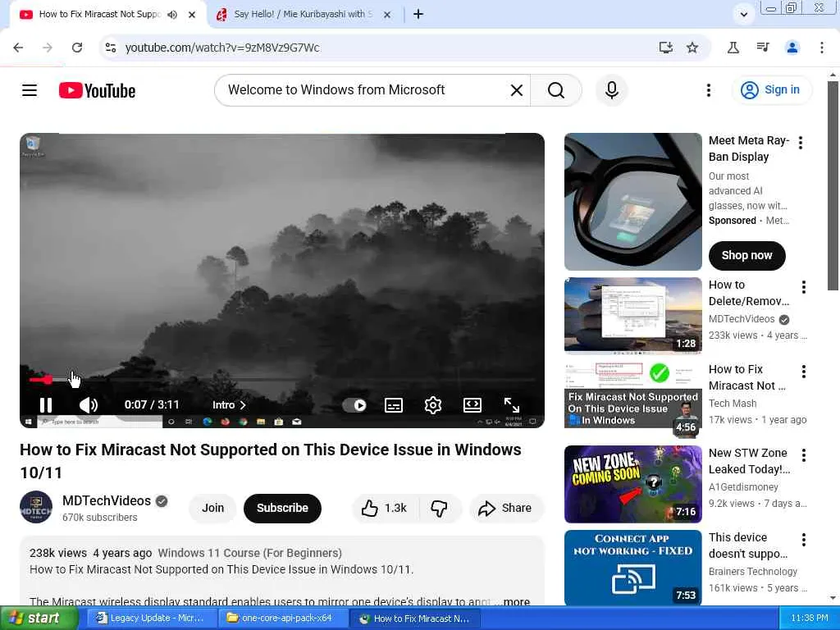The width and height of the screenshot is (840, 630).
Task: Go to the YouTube home logo
Action: [97, 90]
